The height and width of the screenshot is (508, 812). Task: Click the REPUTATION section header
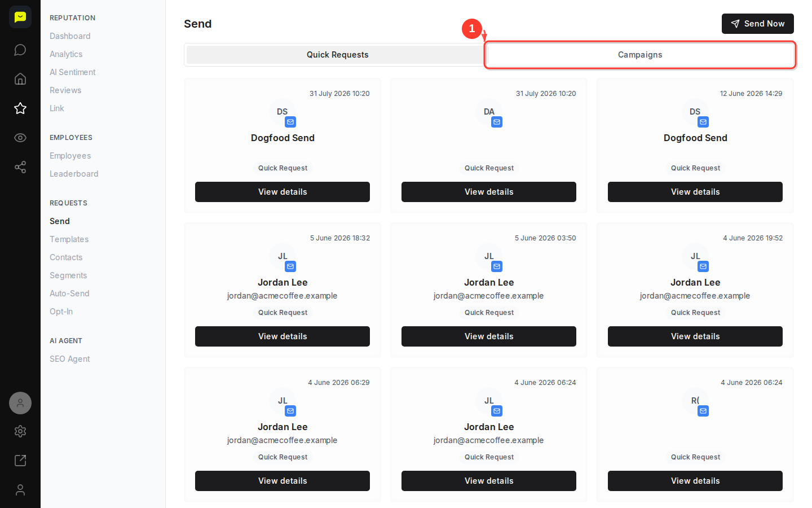(73, 18)
